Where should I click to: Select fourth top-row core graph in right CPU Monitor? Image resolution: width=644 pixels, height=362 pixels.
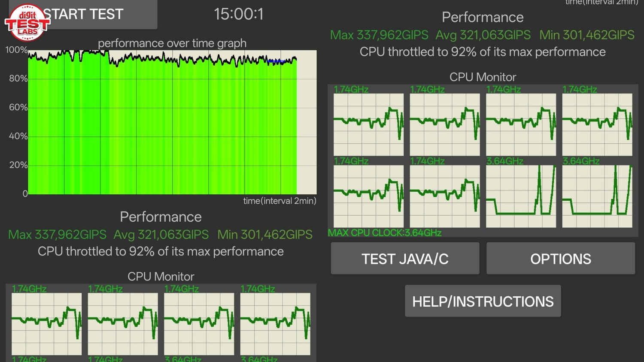tap(597, 124)
